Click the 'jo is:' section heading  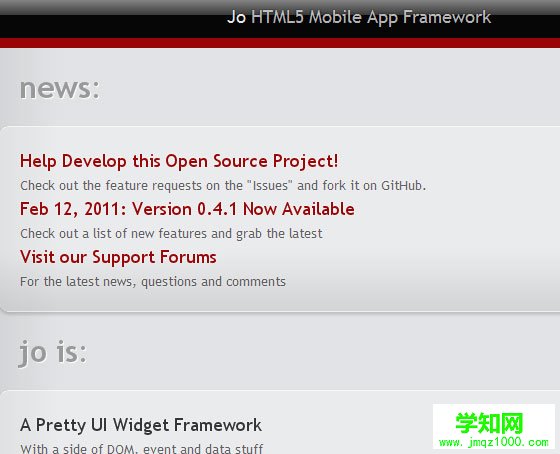coord(52,353)
